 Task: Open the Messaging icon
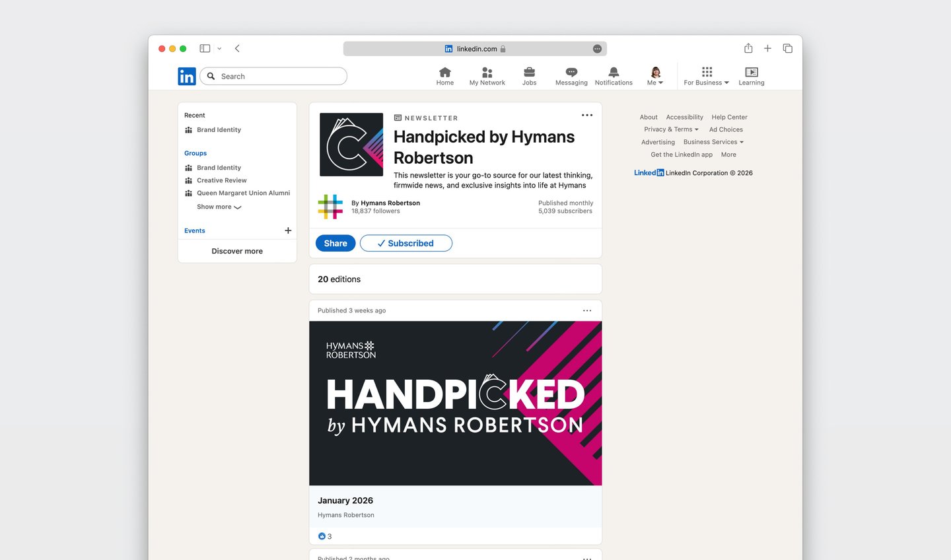point(571,72)
